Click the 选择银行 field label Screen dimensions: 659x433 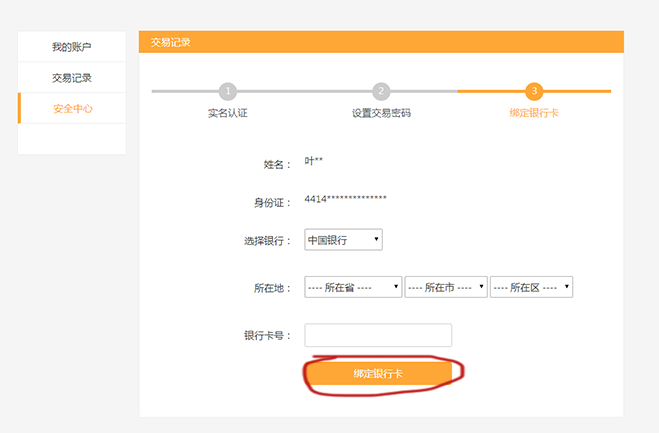(268, 241)
